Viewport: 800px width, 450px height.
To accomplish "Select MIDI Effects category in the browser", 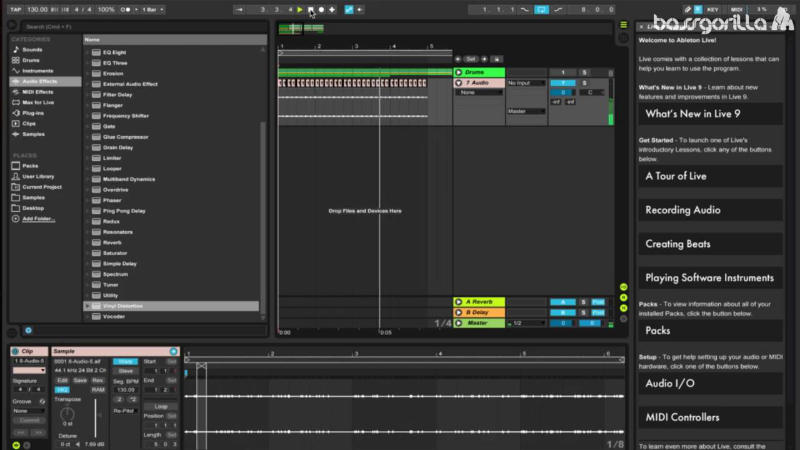I will [37, 92].
